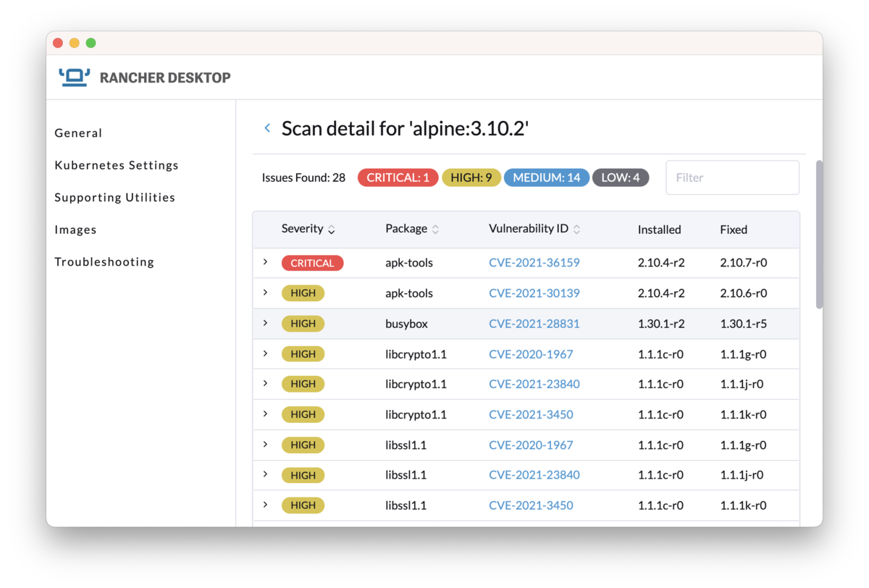Click the Package column header label

pos(406,229)
